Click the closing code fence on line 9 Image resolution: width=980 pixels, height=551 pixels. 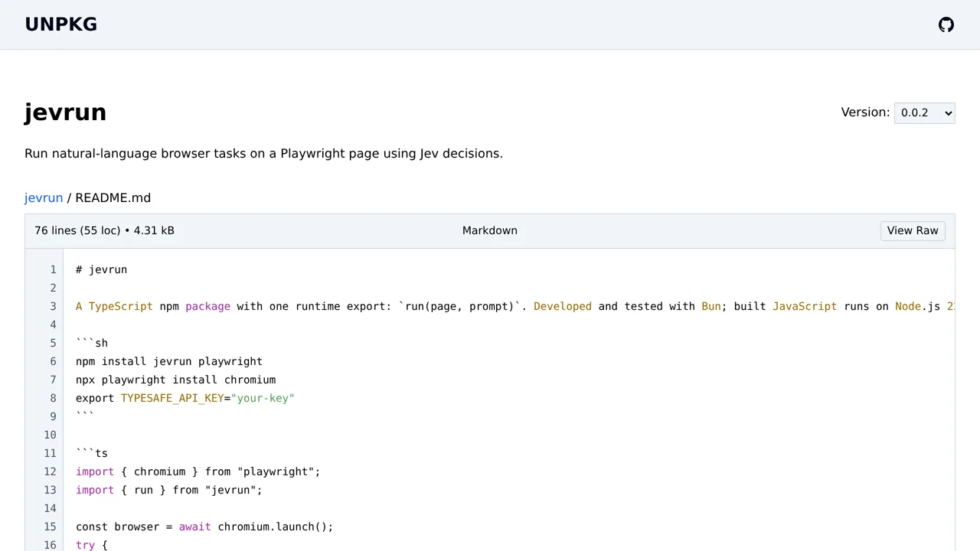pyautogui.click(x=85, y=416)
